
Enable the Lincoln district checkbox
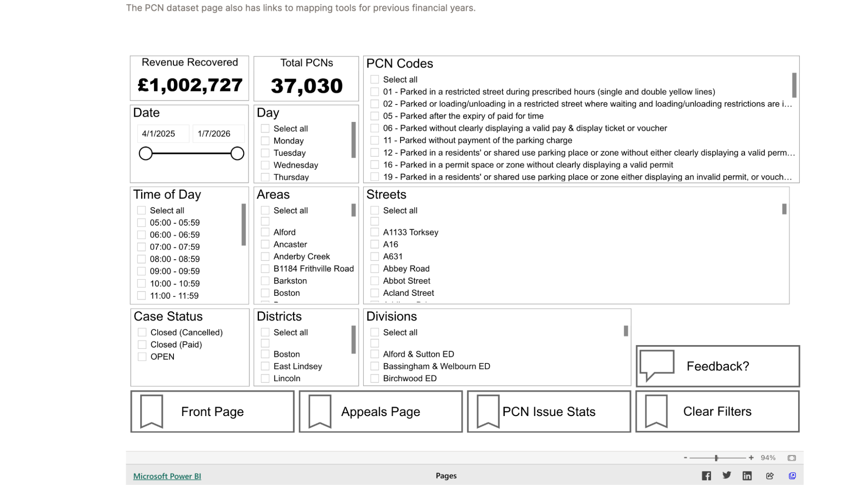[265, 378]
